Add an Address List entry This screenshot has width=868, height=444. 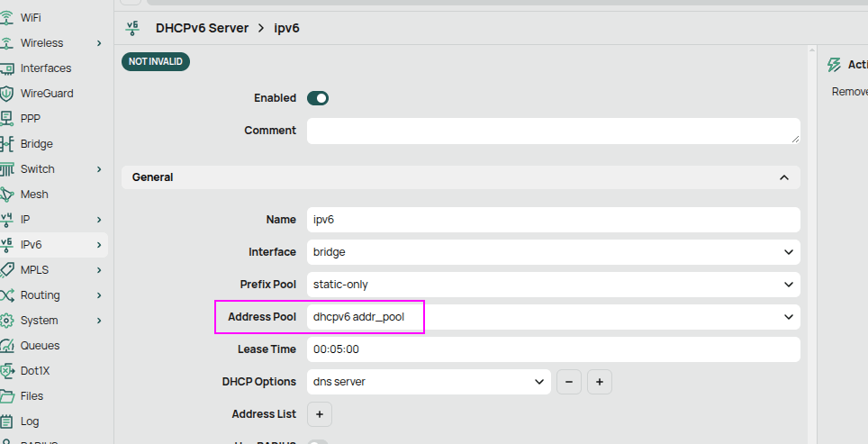pos(321,414)
